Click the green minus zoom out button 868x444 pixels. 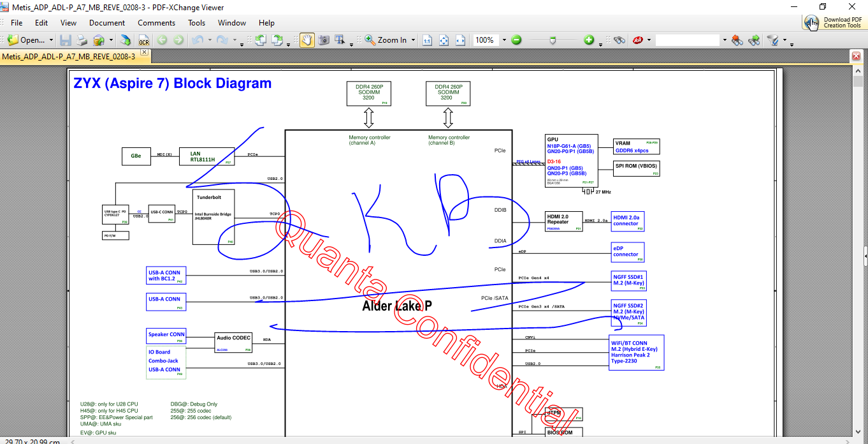[x=516, y=40]
